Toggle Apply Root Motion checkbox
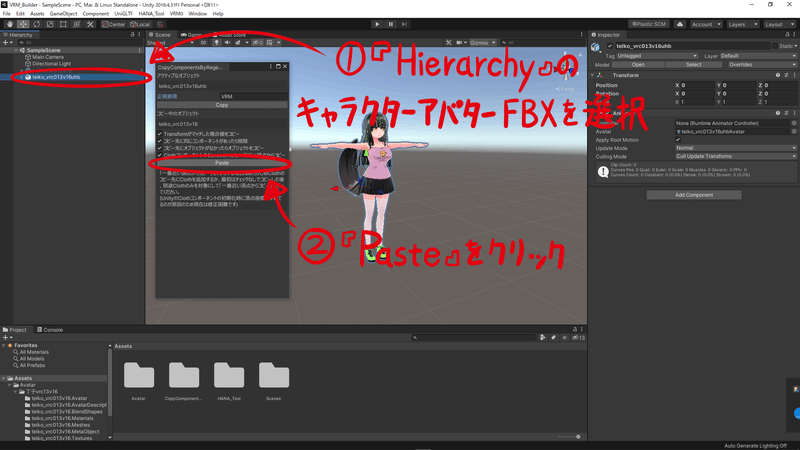 678,140
